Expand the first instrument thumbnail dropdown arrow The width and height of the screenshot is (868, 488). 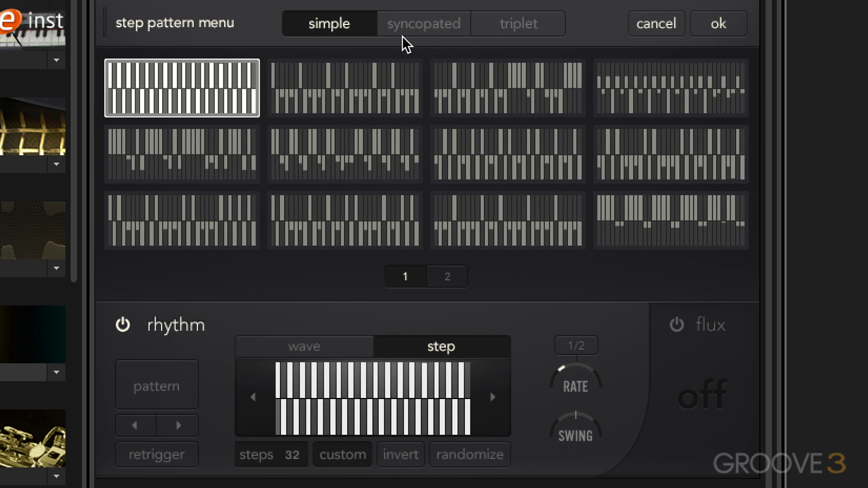56,60
